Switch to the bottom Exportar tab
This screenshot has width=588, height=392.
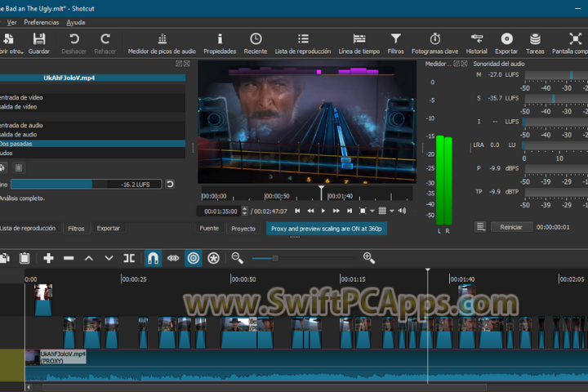click(109, 228)
